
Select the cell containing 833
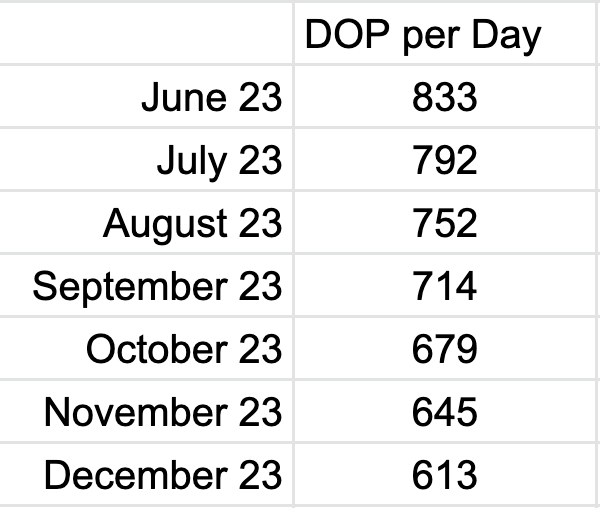[x=445, y=96]
